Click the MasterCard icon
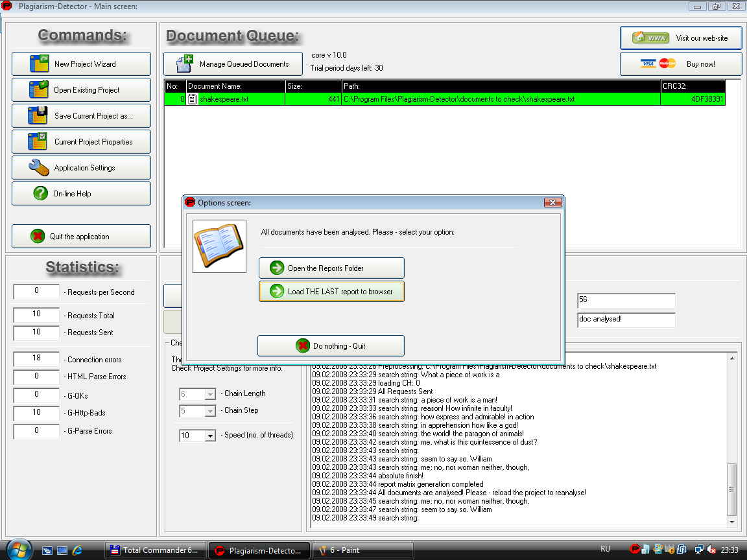 (667, 64)
